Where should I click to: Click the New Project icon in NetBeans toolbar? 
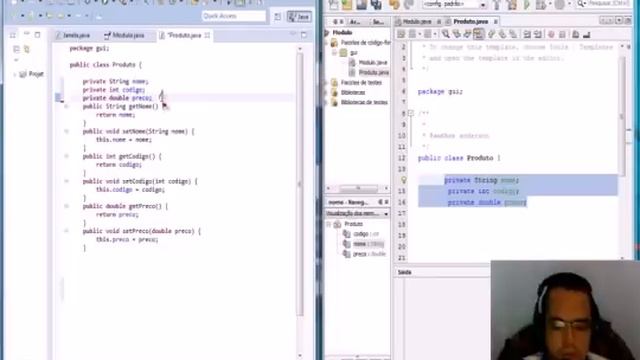[x=347, y=4]
